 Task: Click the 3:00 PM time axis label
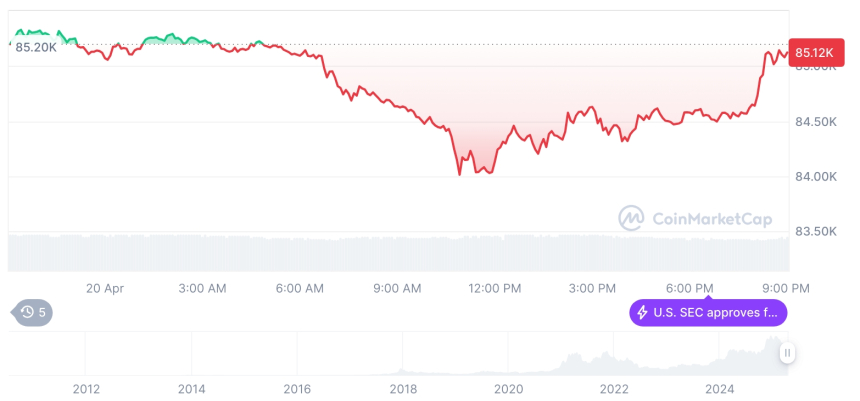coord(592,288)
